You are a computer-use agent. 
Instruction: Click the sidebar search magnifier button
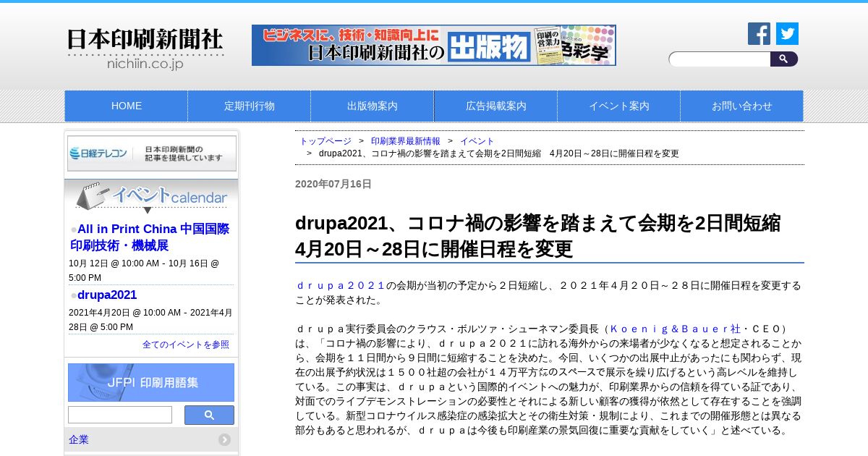click(x=209, y=415)
